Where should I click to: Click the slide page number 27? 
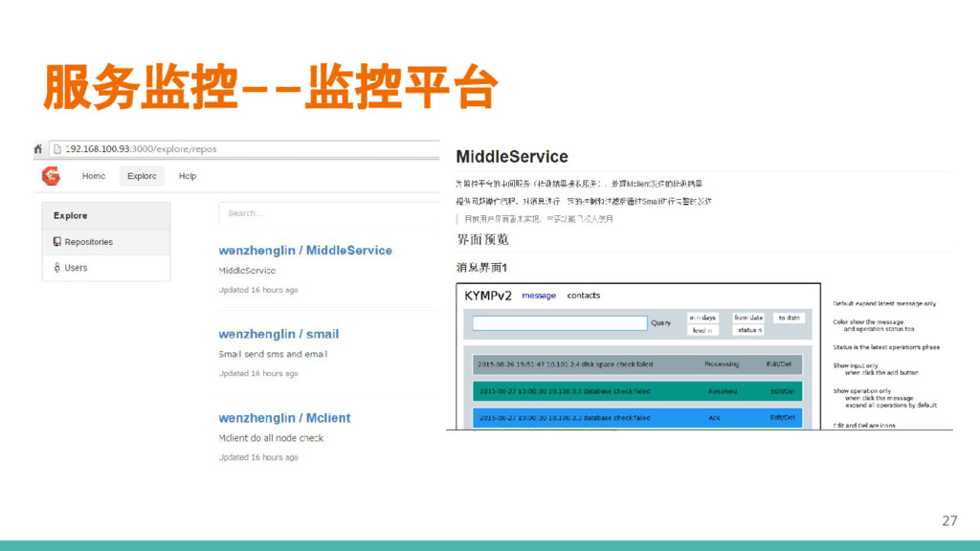[949, 520]
